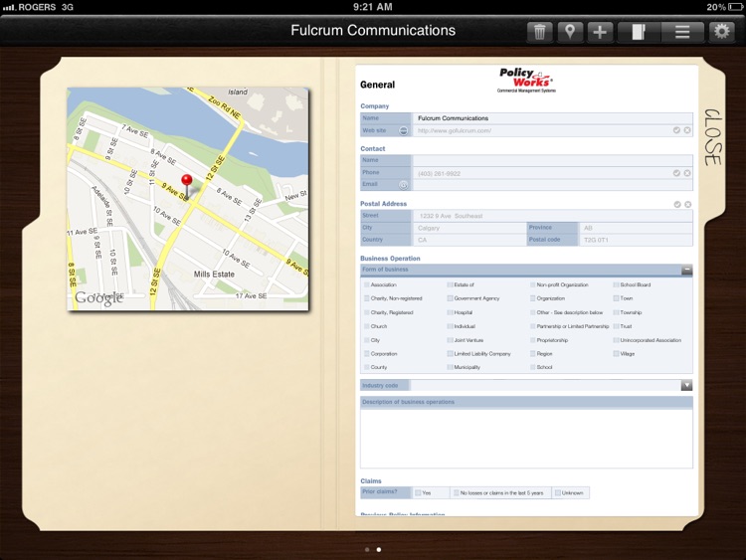The image size is (746, 560).
Task: Tap the Mills Estate label on map
Action: [x=214, y=275]
